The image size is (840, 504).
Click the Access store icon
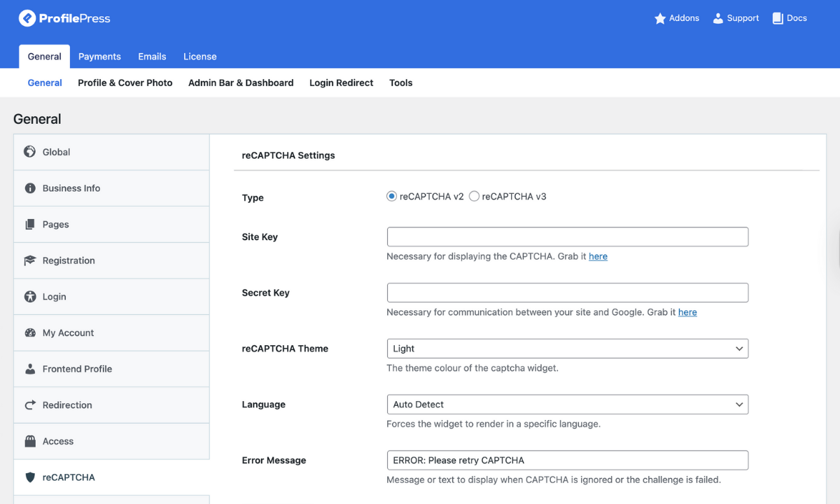click(x=30, y=442)
